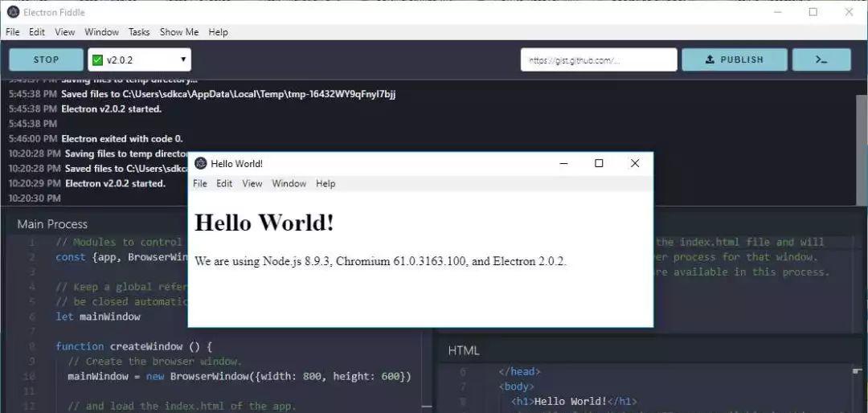This screenshot has width=868, height=413.
Task: Click the Node.js version text line
Action: (x=381, y=261)
